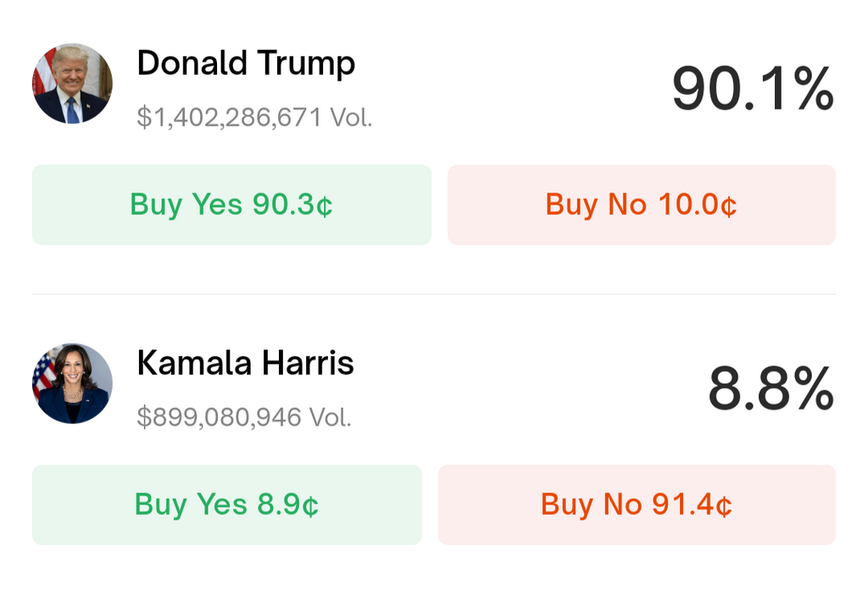Viewport: 868px width, 592px height.
Task: Click the cent symbol on Buy Yes 8.9
Action: [311, 506]
